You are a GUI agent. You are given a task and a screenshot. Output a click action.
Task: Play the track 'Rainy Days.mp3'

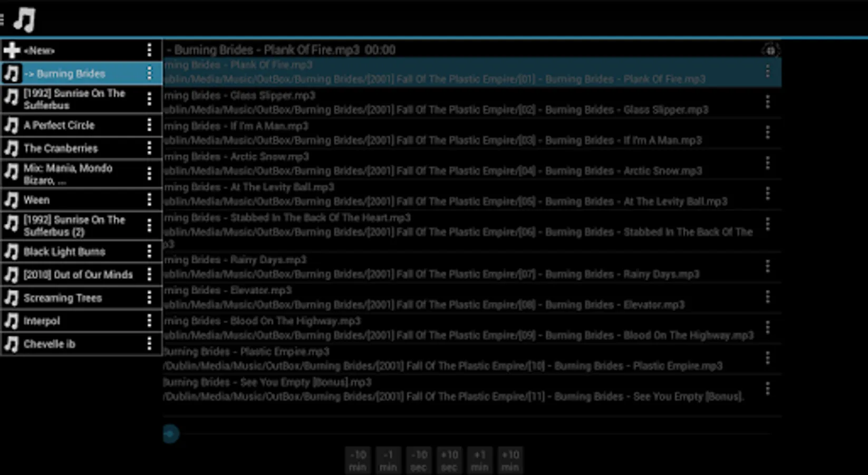tap(472, 267)
